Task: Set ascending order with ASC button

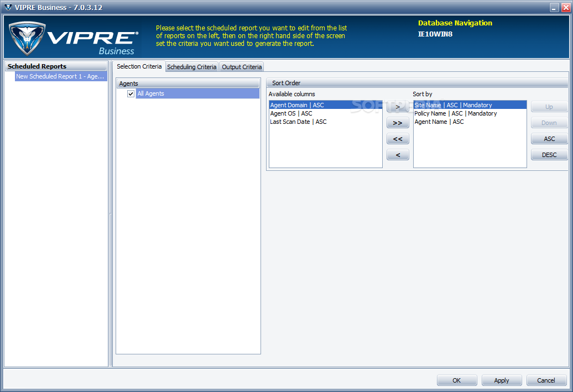Action: click(x=549, y=139)
